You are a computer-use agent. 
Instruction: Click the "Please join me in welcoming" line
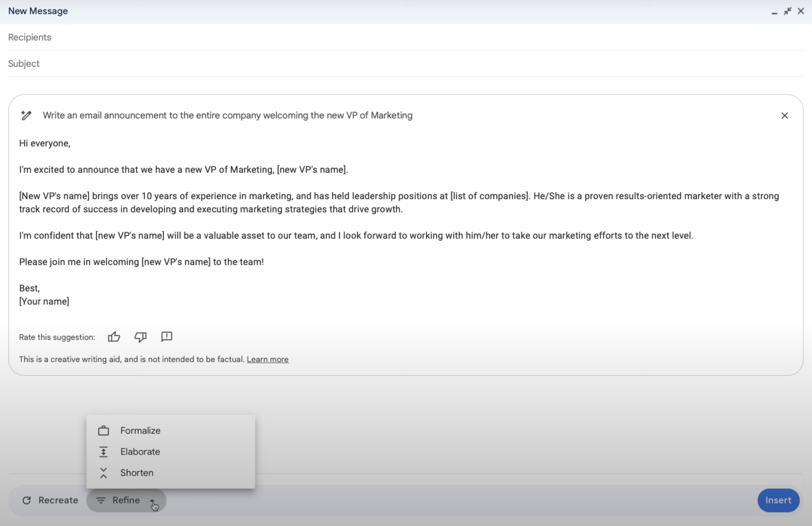click(x=141, y=262)
